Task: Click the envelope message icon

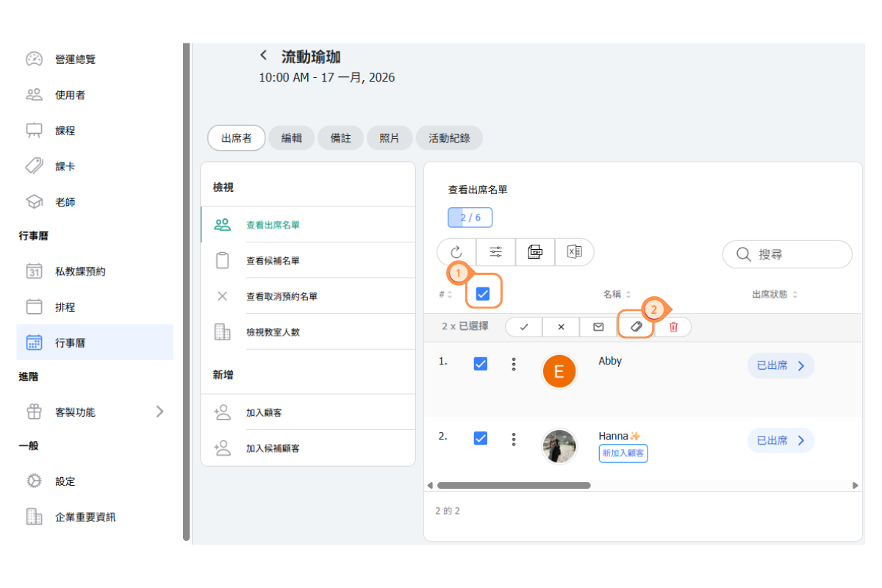Action: 598,327
